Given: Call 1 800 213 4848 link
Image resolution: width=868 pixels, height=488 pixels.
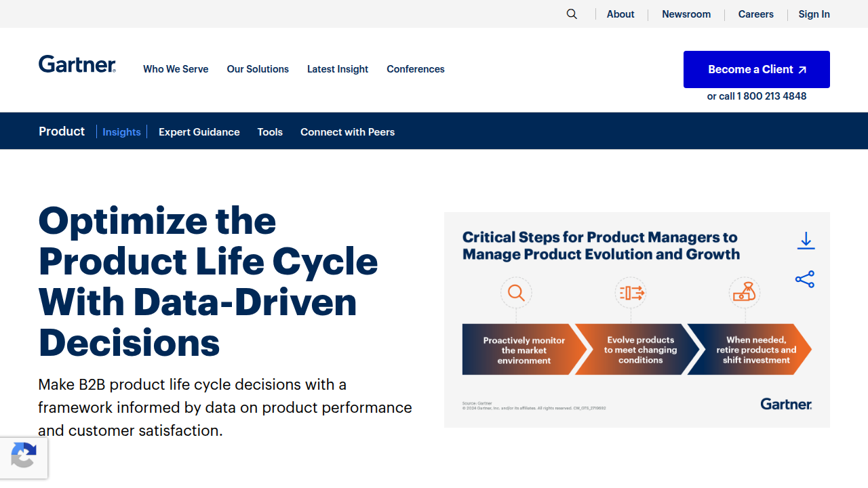Looking at the screenshot, I should coord(757,96).
